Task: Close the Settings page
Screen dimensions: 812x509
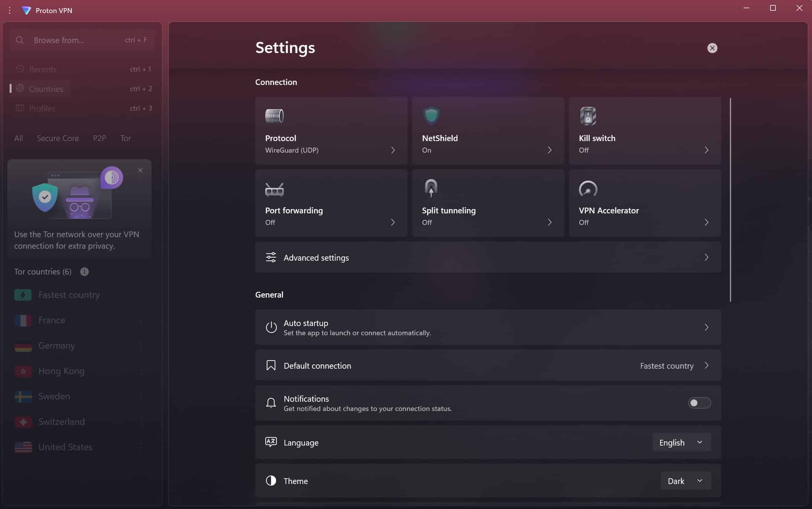Action: pos(712,48)
